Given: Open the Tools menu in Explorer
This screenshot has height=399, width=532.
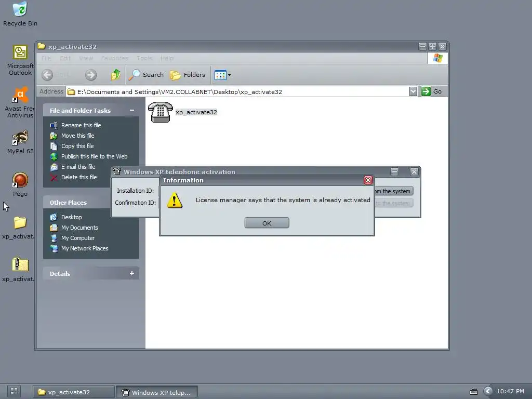Looking at the screenshot, I should pos(144,58).
